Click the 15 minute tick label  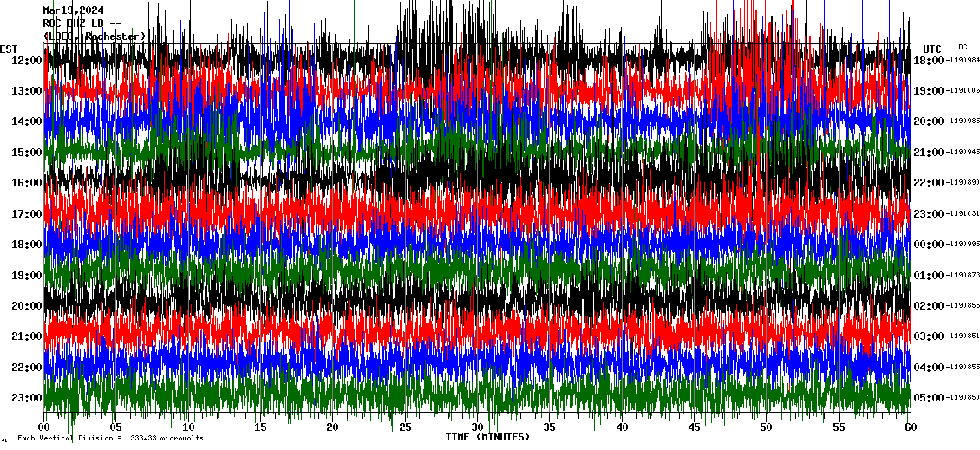261,427
